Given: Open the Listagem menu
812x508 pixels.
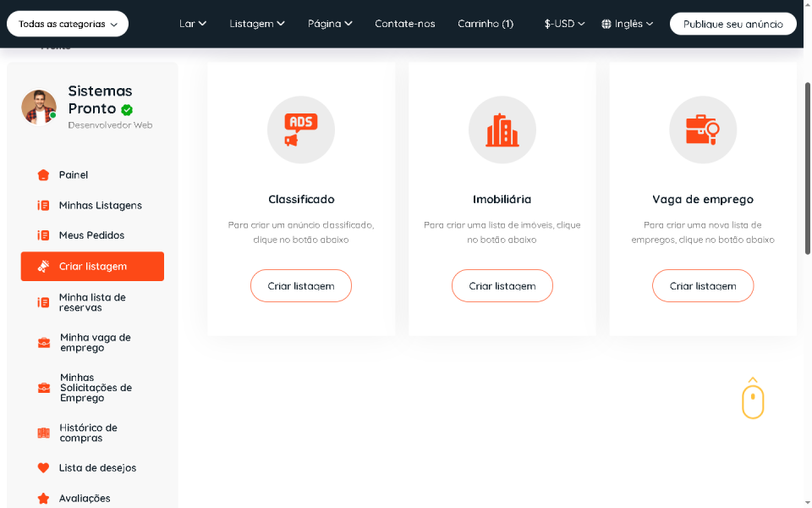Looking at the screenshot, I should pos(256,24).
